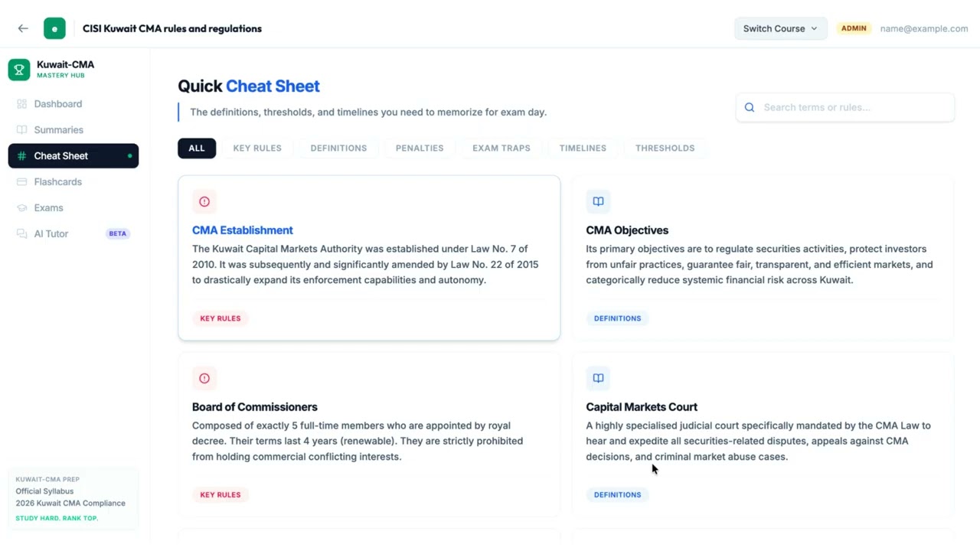Click the Summaries book icon
Image resolution: width=980 pixels, height=551 pixels.
coord(21,130)
